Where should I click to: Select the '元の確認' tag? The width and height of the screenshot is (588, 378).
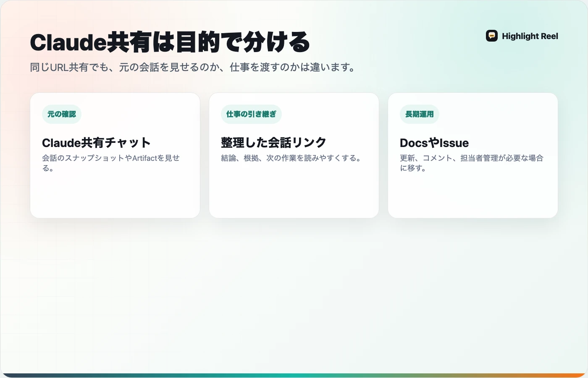coord(62,114)
